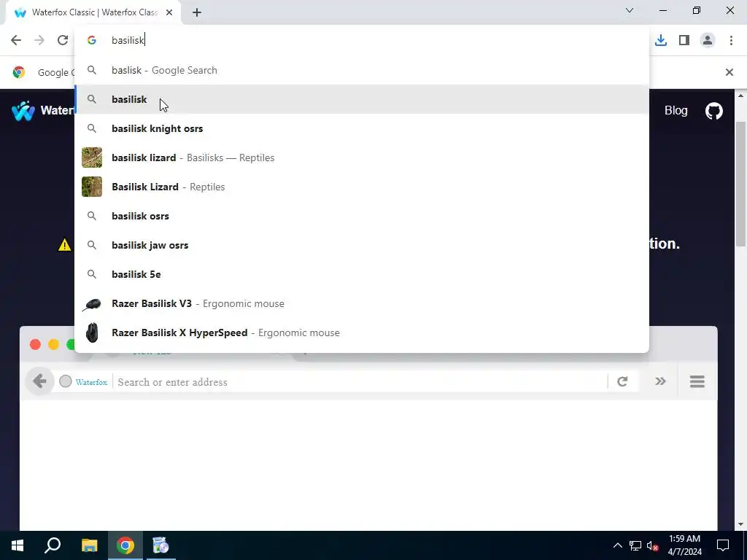Image resolution: width=747 pixels, height=560 pixels.
Task: Open Windows taskbar search
Action: (53, 545)
